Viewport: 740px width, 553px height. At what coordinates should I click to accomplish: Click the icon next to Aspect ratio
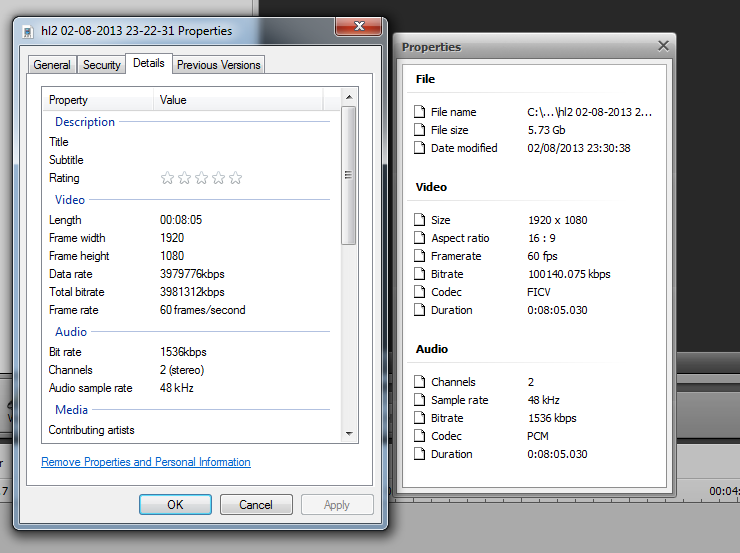420,238
